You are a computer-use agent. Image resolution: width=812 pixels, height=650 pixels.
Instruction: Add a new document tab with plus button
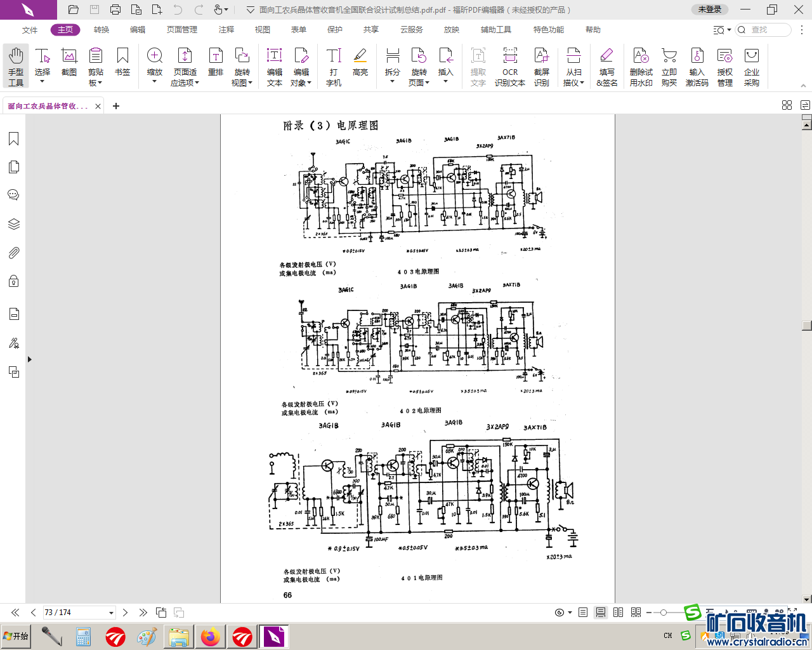tap(116, 106)
